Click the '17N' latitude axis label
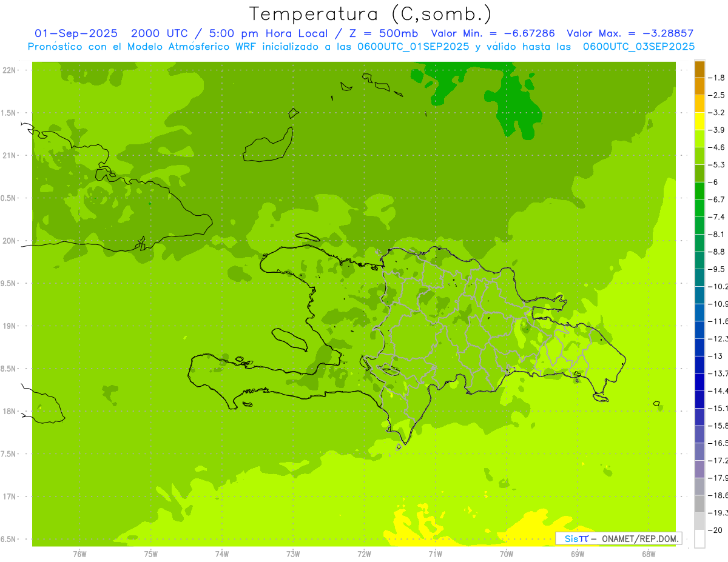728x562 pixels. click(8, 497)
